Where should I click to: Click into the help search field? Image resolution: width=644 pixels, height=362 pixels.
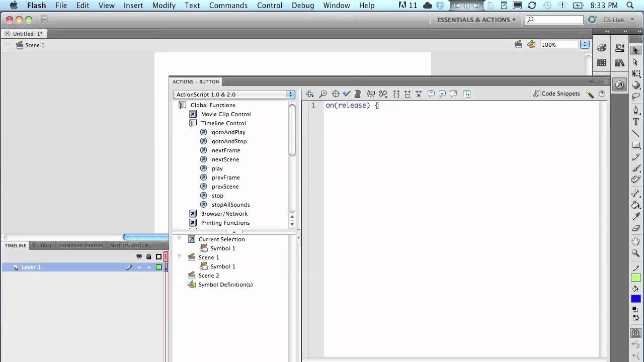coord(554,20)
